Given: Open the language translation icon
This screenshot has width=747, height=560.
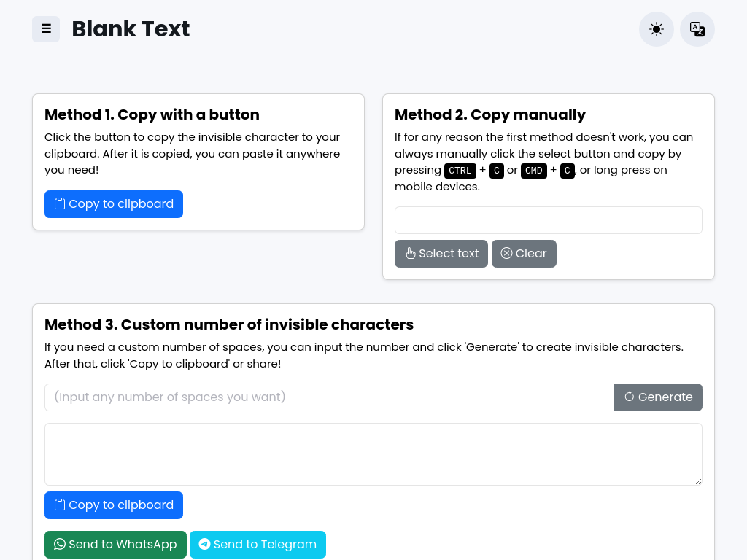Looking at the screenshot, I should tap(697, 29).
